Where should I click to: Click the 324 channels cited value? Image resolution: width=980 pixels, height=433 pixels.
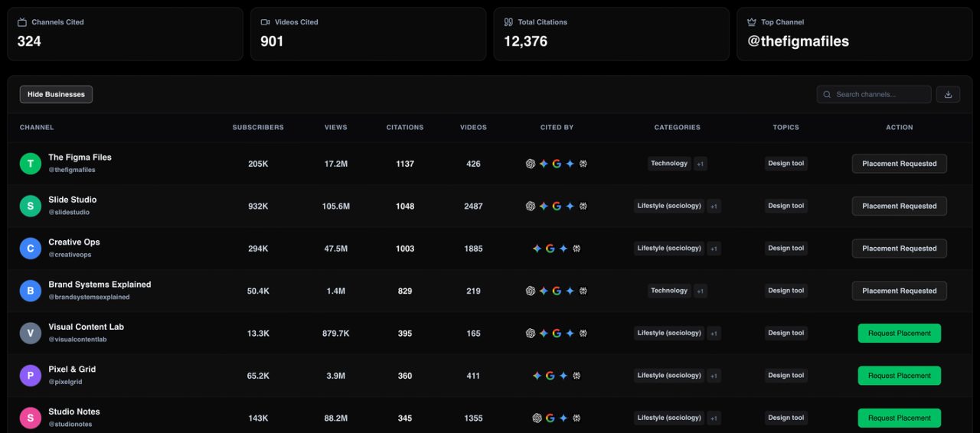click(x=29, y=41)
